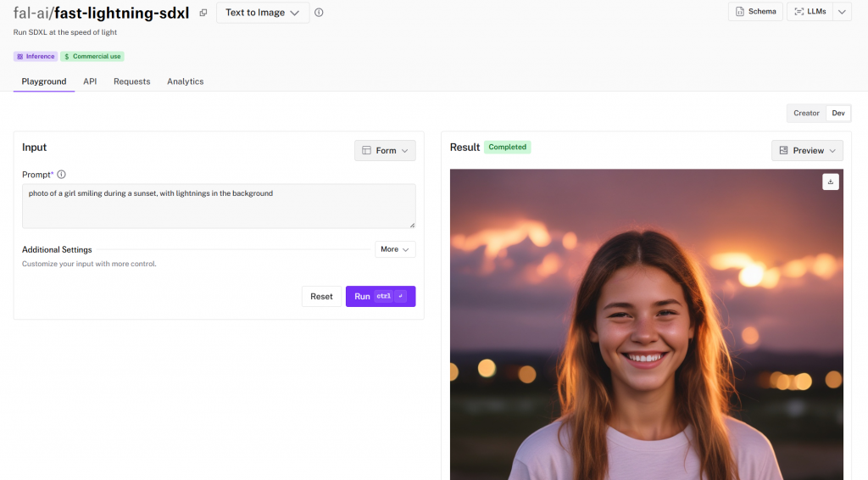Open the Form view dropdown

pos(385,151)
